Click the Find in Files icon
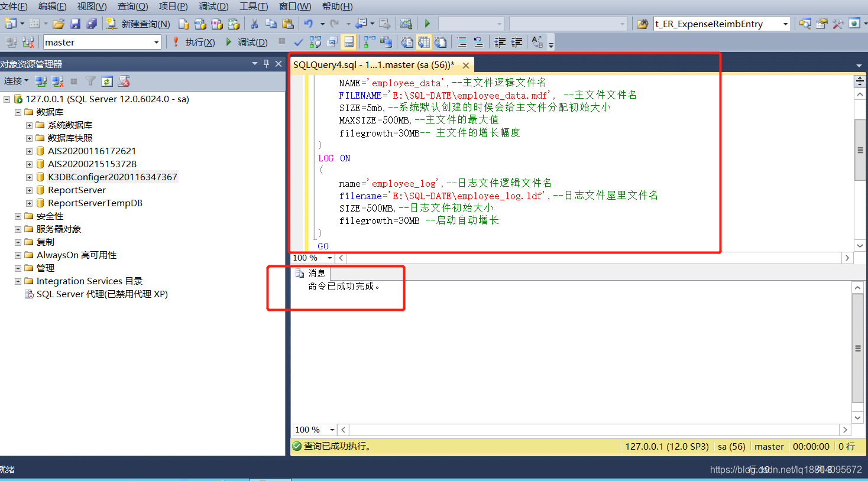The image size is (868, 481). [642, 24]
